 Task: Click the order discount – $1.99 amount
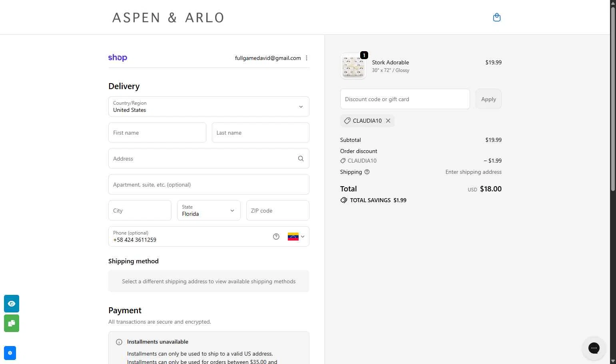[492, 161]
